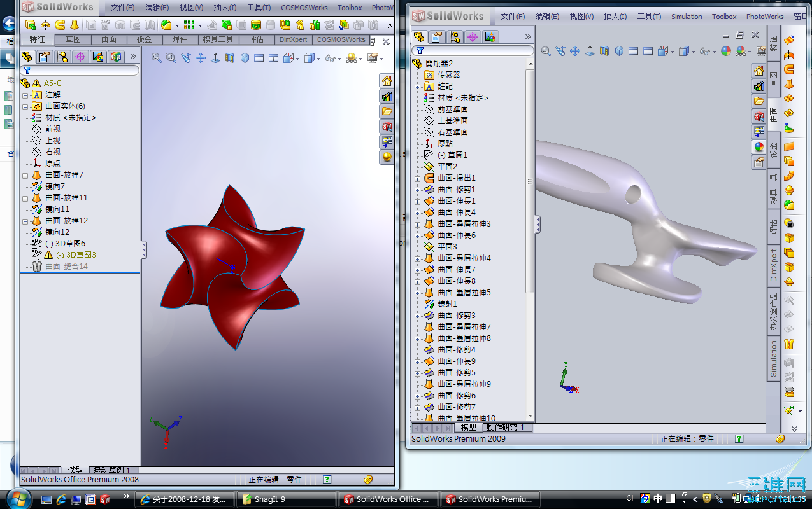This screenshot has height=509, width=812.
Task: Click help icon in 2008 status bar
Action: tap(327, 480)
